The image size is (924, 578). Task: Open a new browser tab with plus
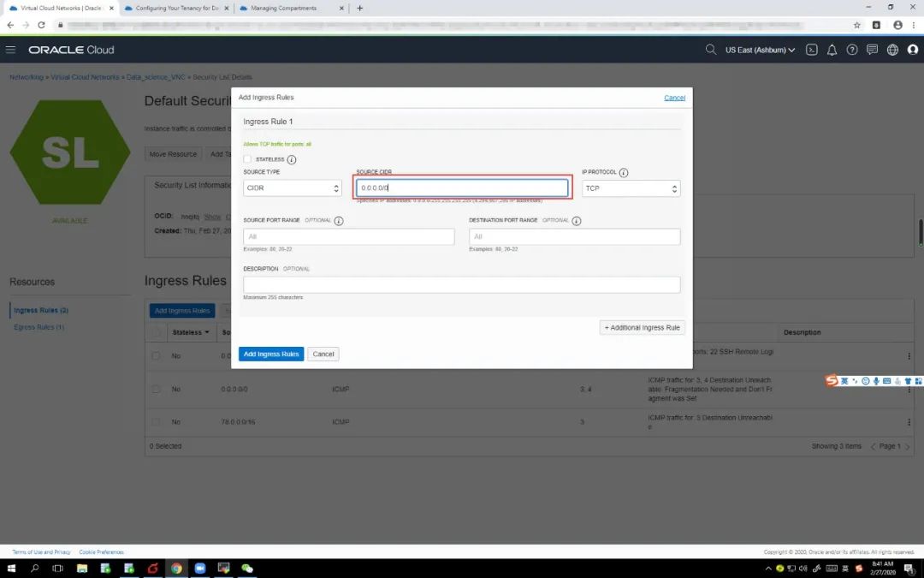pyautogui.click(x=359, y=9)
